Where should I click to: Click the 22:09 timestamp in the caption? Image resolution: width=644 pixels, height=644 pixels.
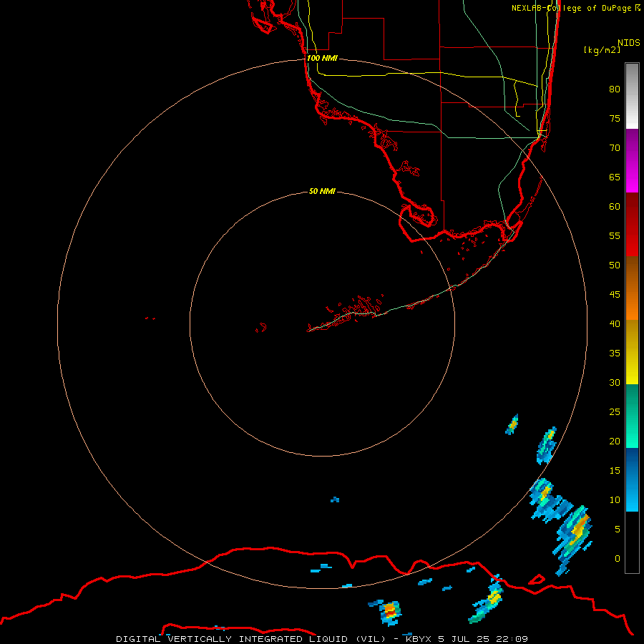point(512,639)
